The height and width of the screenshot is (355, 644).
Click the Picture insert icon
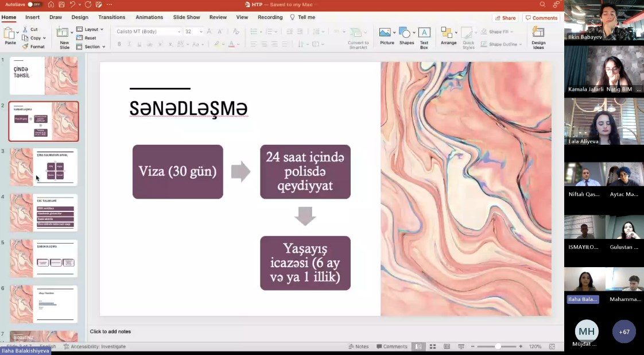pyautogui.click(x=387, y=36)
